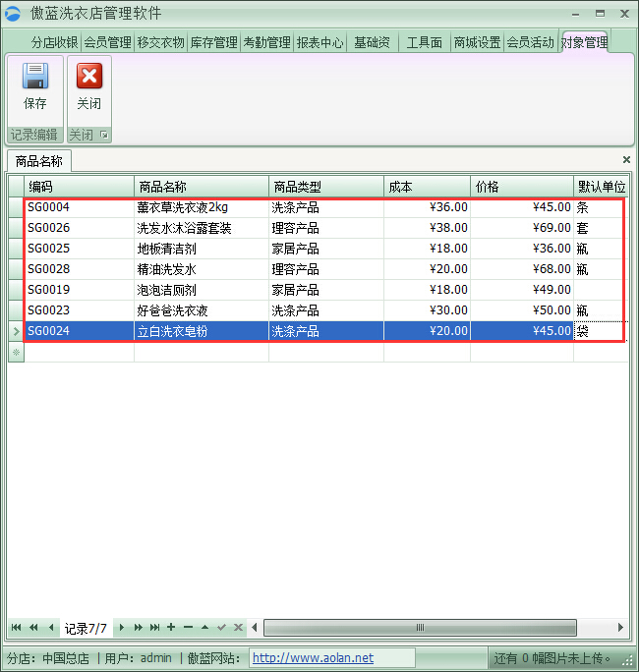The width and height of the screenshot is (639, 672).
Task: Open the www.aolan.net website link
Action: click(313, 657)
